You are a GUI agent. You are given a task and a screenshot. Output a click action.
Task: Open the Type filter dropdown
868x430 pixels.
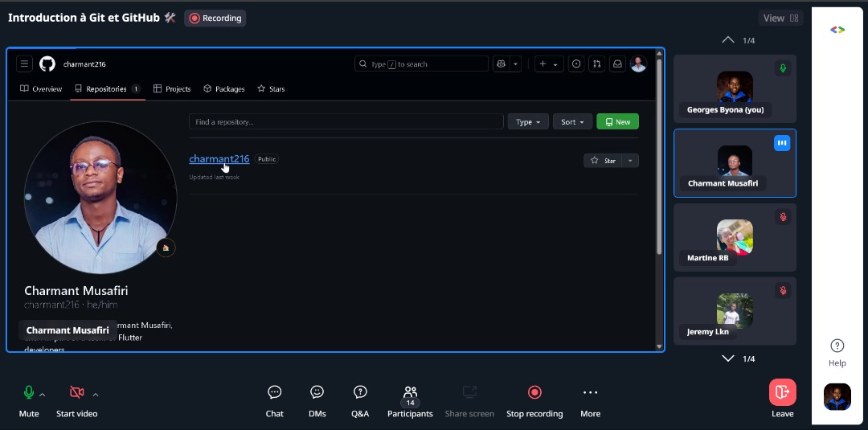528,121
